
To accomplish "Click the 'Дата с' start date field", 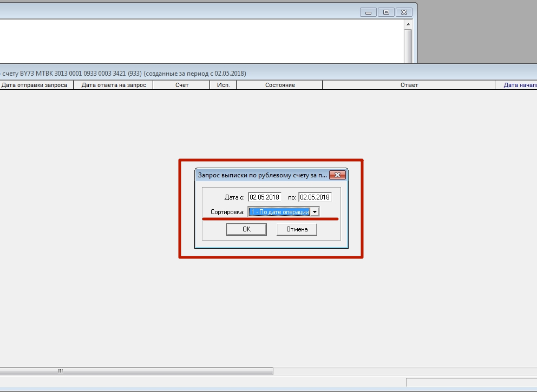I will click(x=265, y=197).
